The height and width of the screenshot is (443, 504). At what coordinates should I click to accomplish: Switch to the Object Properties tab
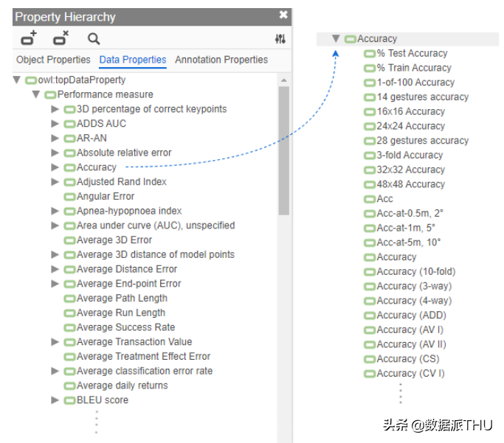[x=53, y=60]
